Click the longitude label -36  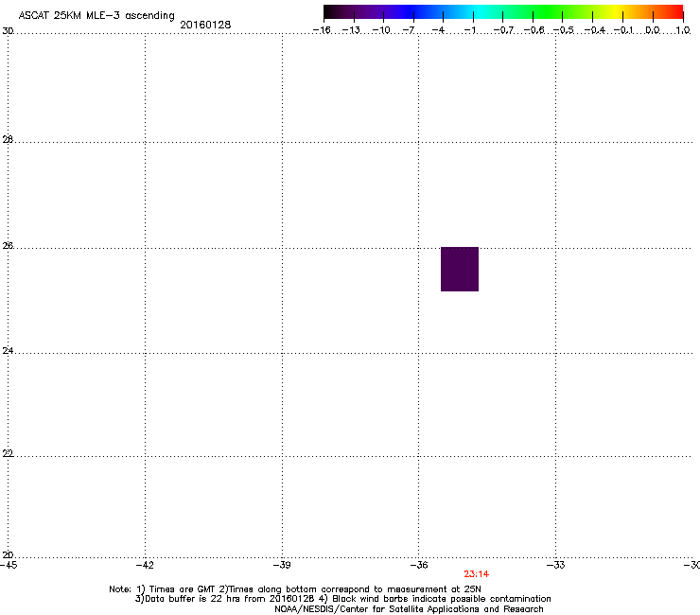click(x=419, y=565)
